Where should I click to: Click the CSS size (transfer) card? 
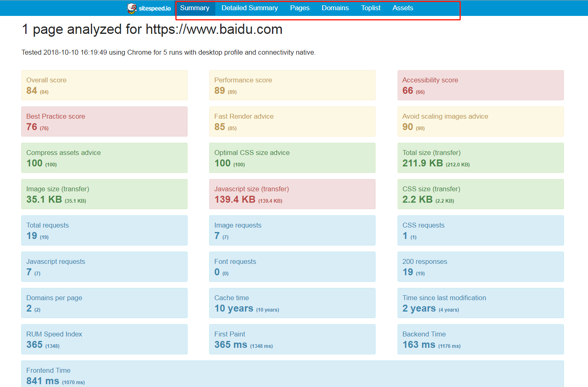481,194
